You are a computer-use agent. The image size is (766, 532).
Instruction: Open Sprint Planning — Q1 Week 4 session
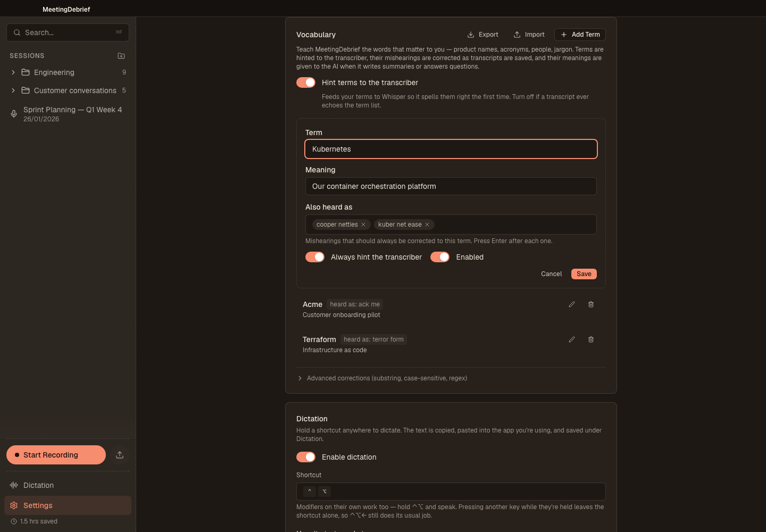coord(68,114)
